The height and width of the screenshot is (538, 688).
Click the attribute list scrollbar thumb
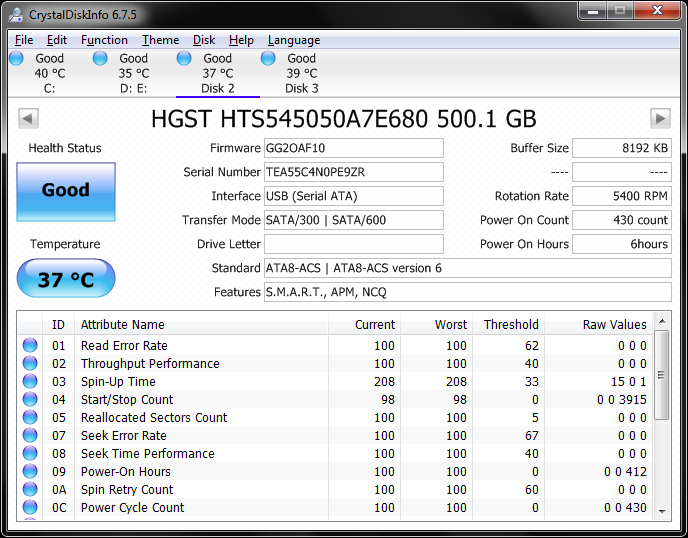662,375
